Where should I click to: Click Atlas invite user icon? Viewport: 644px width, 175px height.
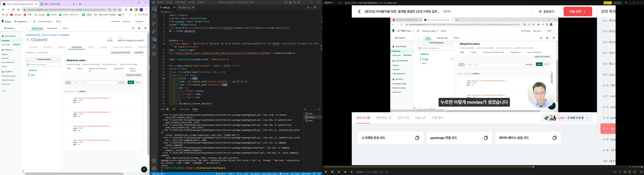(x=133, y=28)
